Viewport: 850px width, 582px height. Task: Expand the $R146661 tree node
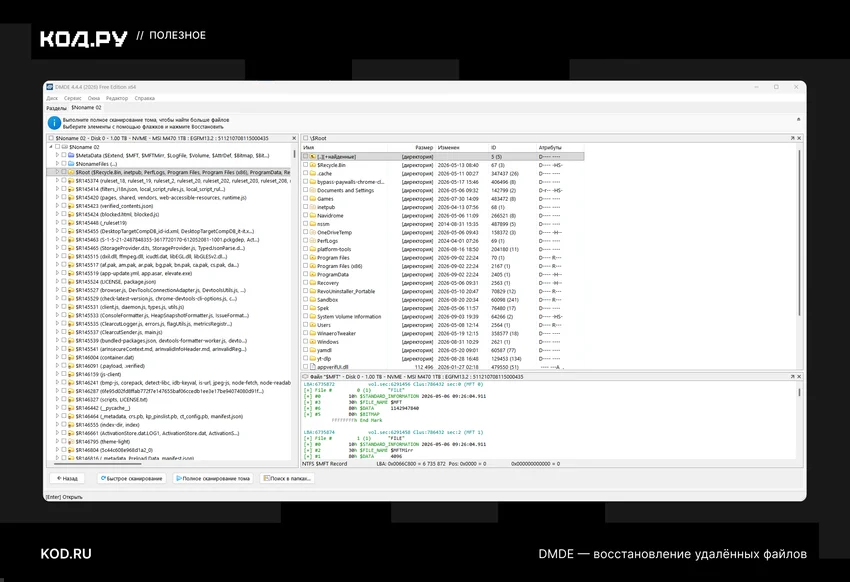pos(57,433)
